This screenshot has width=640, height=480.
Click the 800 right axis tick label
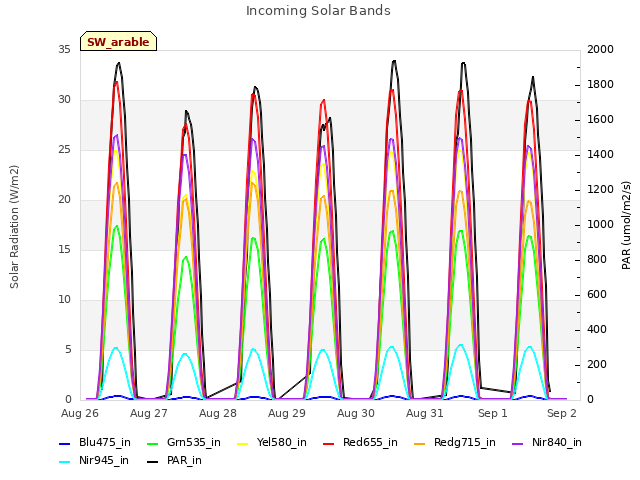pos(597,260)
